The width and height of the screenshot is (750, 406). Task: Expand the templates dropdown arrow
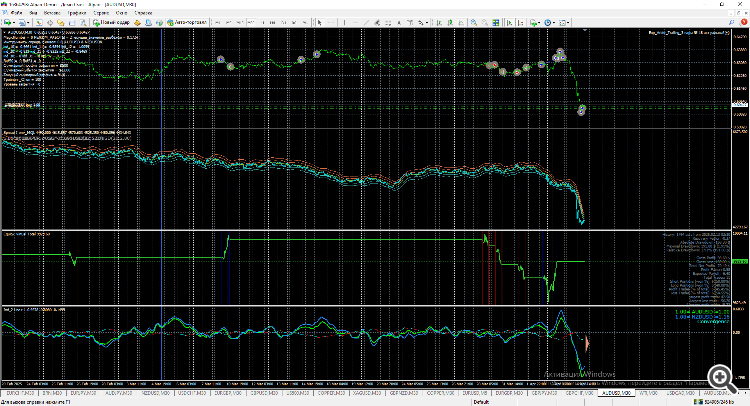point(568,22)
